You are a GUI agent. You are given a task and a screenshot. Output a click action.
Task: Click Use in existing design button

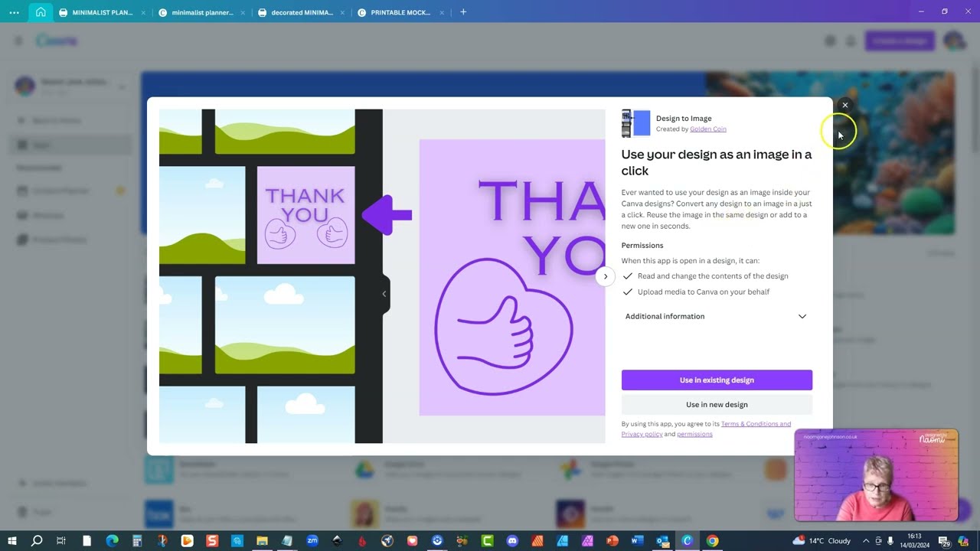pyautogui.click(x=717, y=380)
